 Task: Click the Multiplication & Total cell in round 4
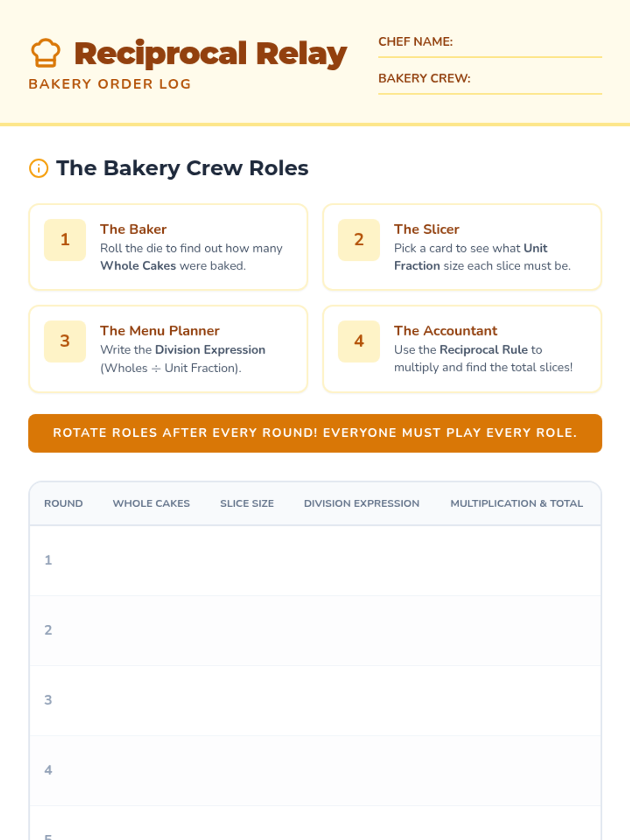[x=517, y=771]
